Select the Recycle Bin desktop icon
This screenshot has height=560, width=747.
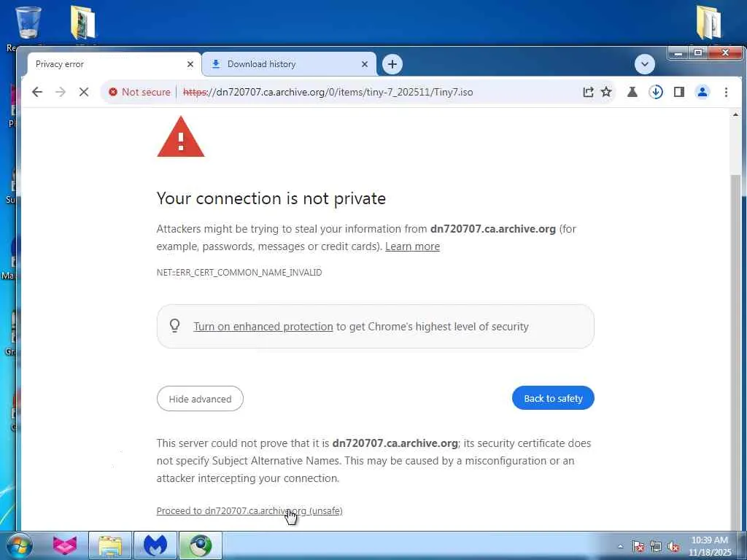click(x=28, y=23)
